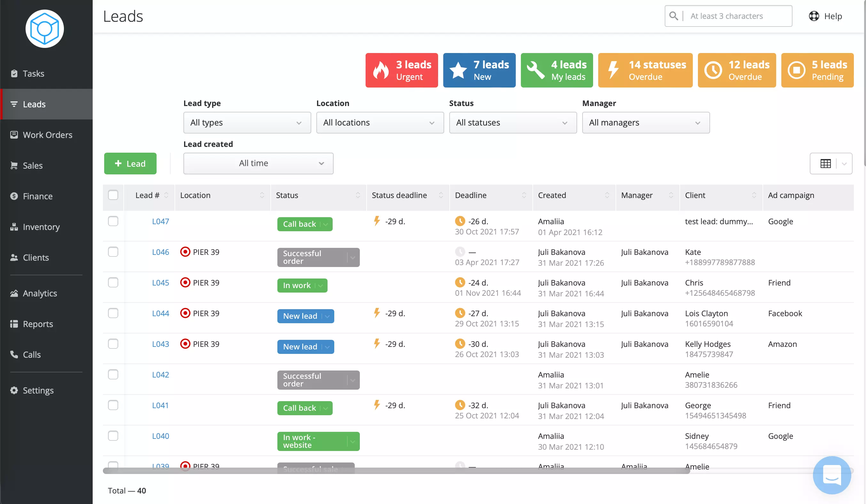Open the Lead created All time dropdown
866x504 pixels.
259,164
